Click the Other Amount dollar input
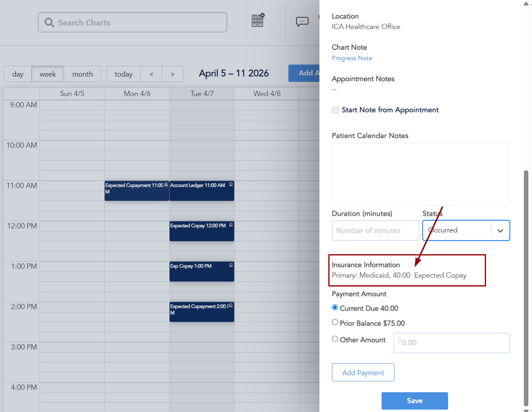The height and width of the screenshot is (412, 532). tap(451, 343)
